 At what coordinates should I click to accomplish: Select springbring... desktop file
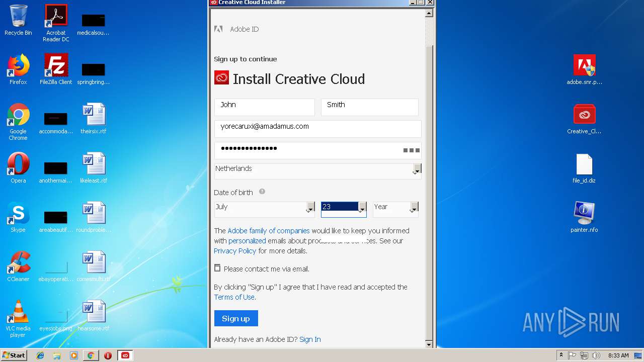coord(94,73)
